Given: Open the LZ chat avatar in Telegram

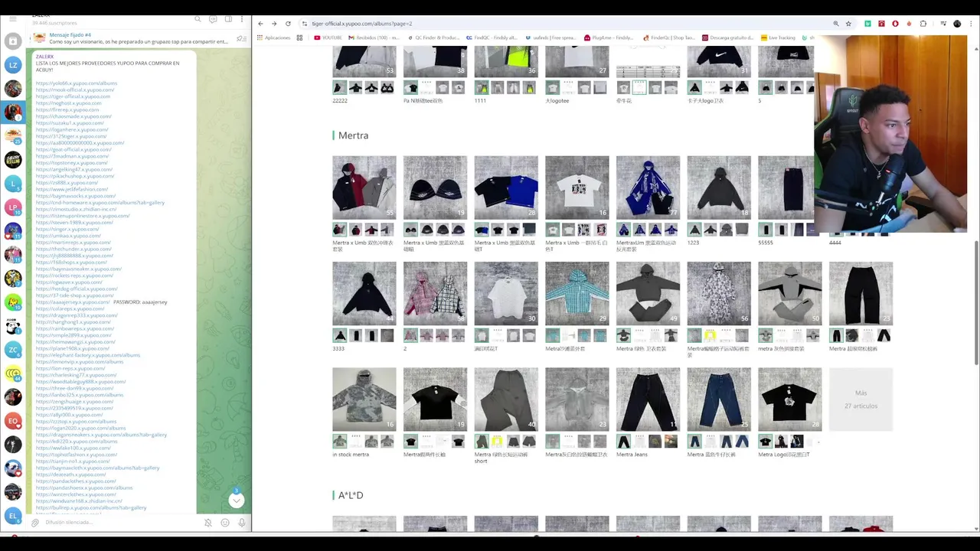Looking at the screenshot, I should (13, 65).
